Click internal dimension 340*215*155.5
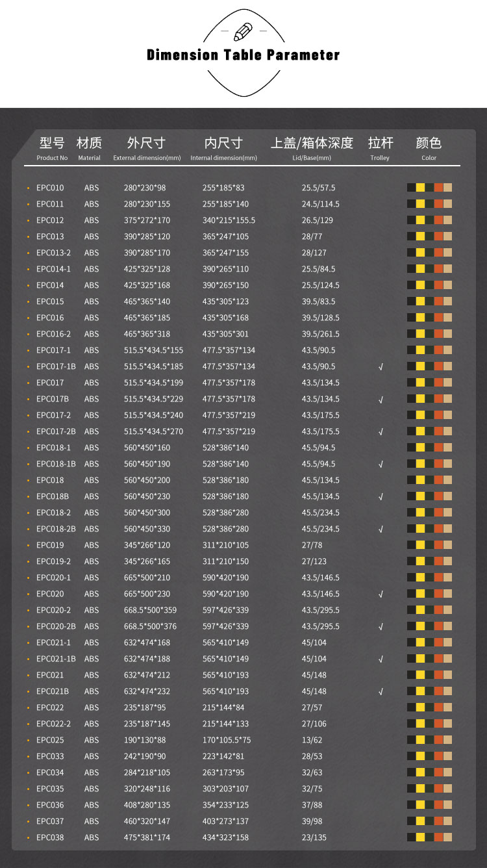This screenshot has width=487, height=868. click(x=229, y=220)
